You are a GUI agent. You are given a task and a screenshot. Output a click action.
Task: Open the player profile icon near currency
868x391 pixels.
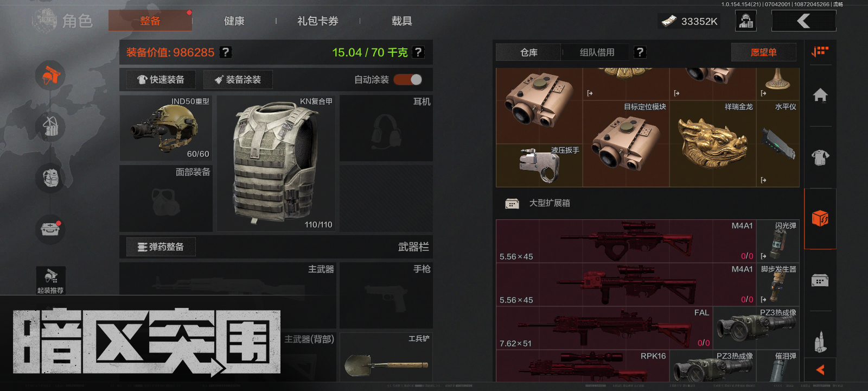(x=746, y=21)
